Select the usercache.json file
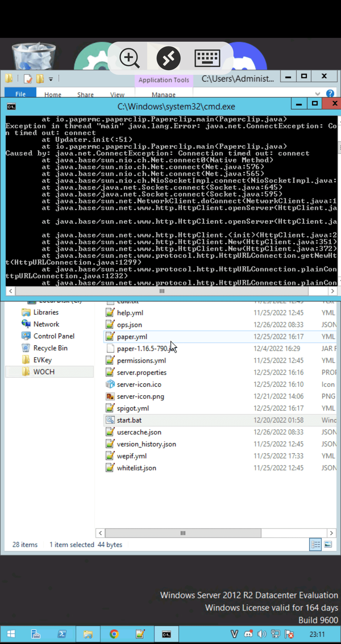Image resolution: width=341 pixels, height=644 pixels. [139, 432]
